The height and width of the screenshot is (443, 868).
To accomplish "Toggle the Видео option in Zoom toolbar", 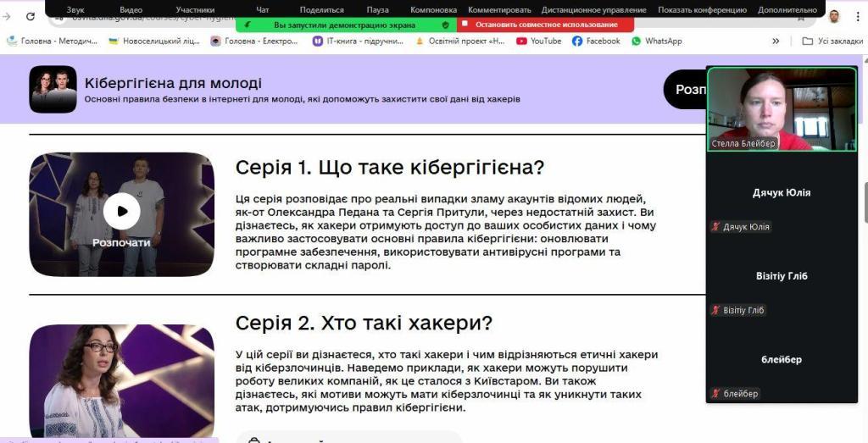I will [131, 9].
